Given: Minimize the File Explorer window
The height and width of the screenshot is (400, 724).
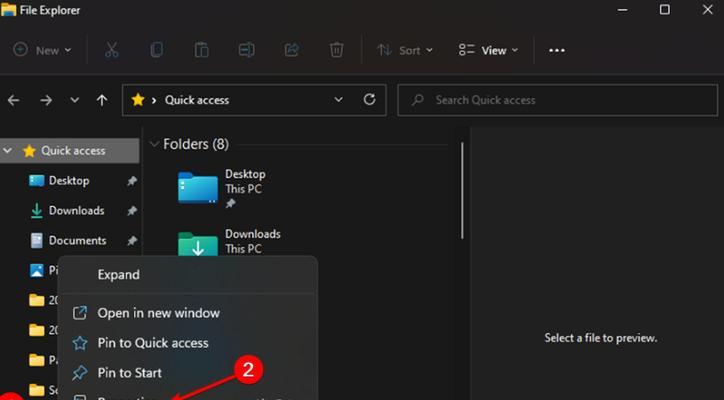Looking at the screenshot, I should [x=622, y=10].
